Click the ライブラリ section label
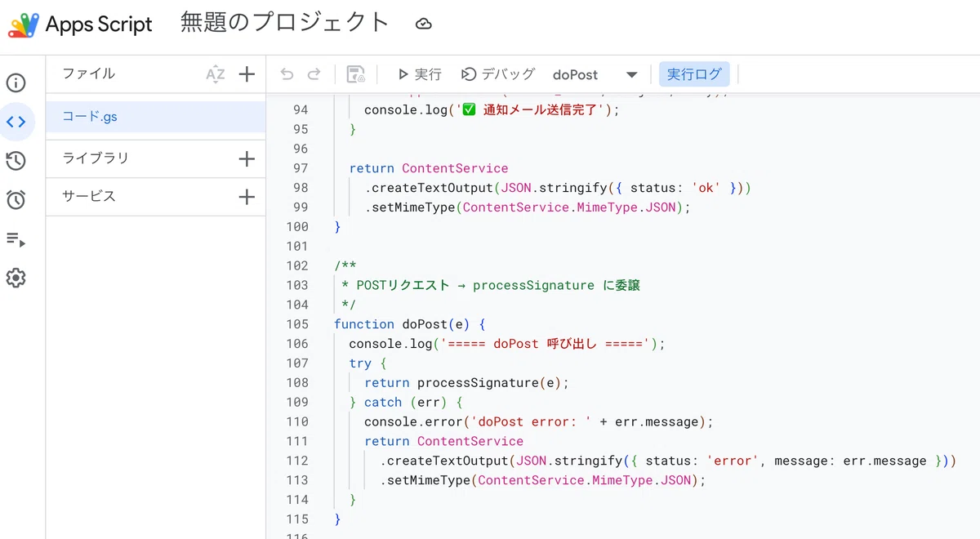The image size is (980, 539). [x=96, y=158]
